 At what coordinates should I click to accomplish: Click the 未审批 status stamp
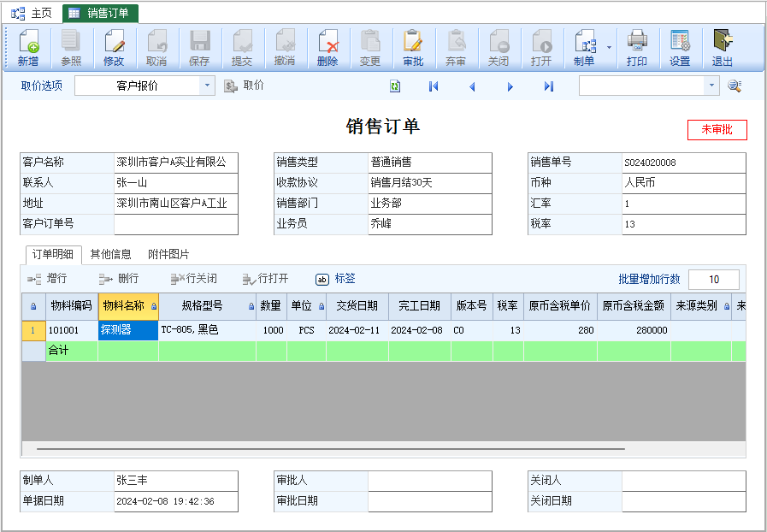tap(717, 130)
